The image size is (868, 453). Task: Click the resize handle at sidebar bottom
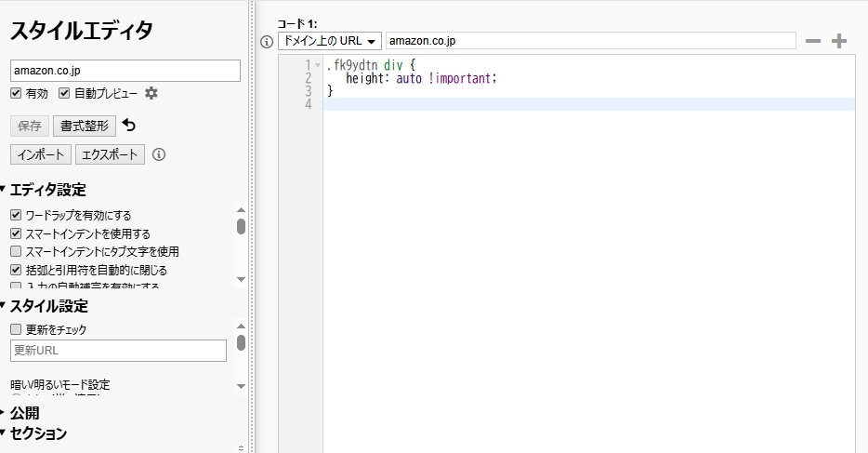pyautogui.click(x=241, y=448)
